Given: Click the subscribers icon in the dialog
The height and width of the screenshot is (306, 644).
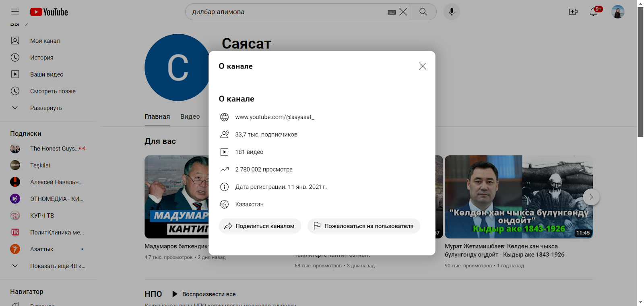Looking at the screenshot, I should pyautogui.click(x=224, y=134).
